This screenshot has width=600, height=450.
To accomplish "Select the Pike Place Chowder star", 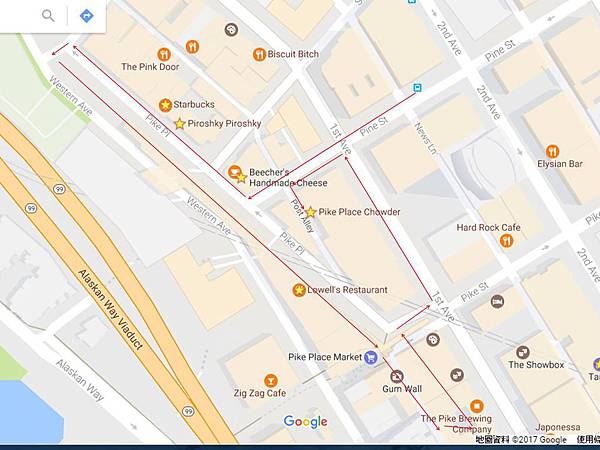I will [x=311, y=212].
